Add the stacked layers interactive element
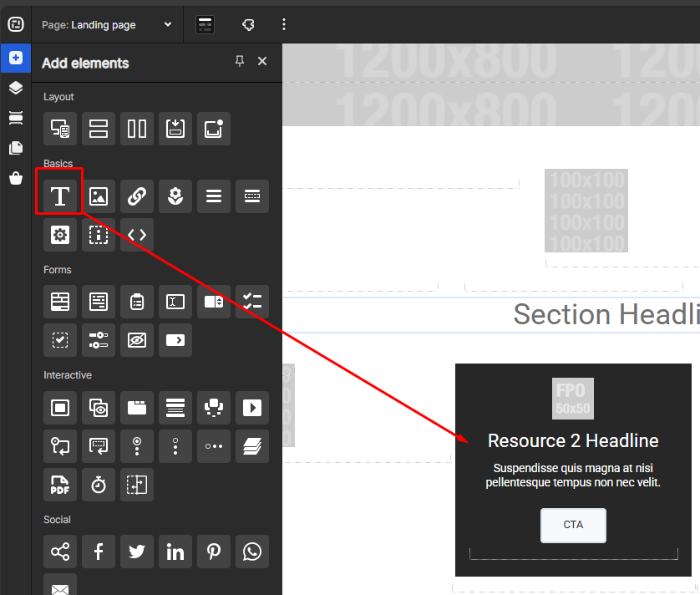The width and height of the screenshot is (700, 595). (x=251, y=445)
